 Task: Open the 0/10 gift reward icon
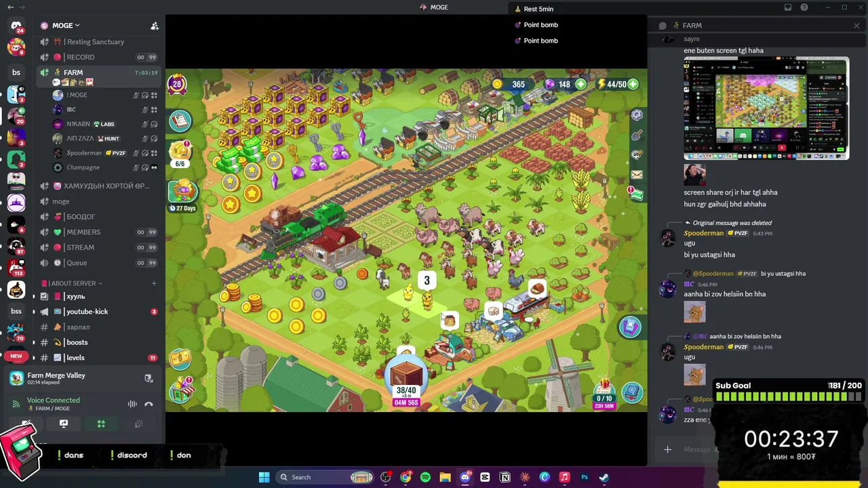(604, 393)
